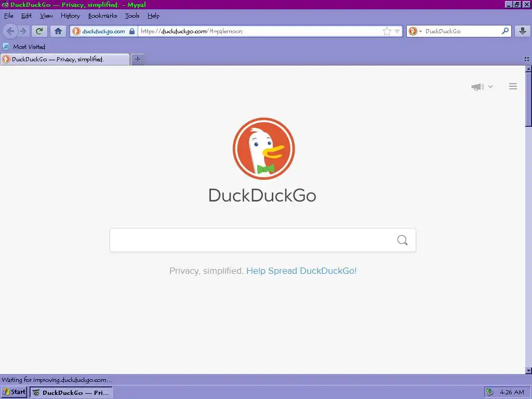Open the Help menu
The image size is (532, 399).
(153, 16)
